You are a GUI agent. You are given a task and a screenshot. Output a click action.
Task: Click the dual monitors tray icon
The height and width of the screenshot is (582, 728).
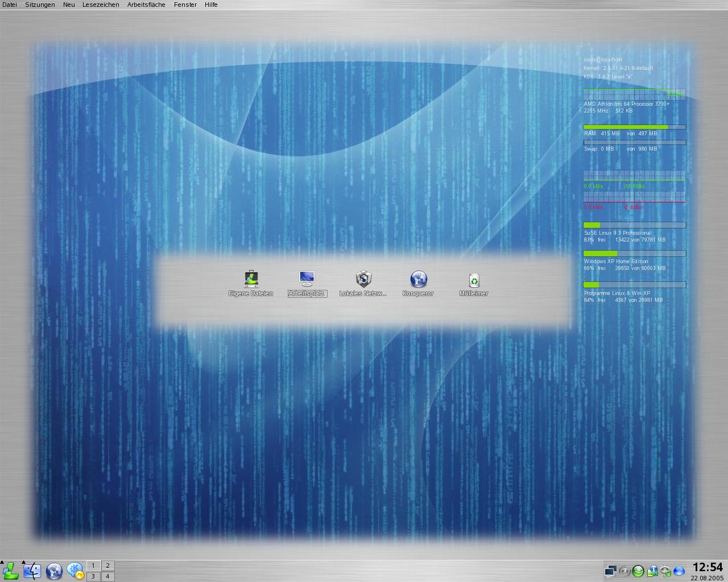610,571
